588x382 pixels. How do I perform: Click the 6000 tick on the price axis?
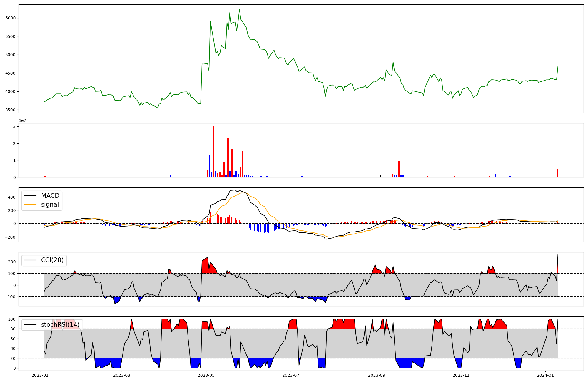click(x=10, y=18)
